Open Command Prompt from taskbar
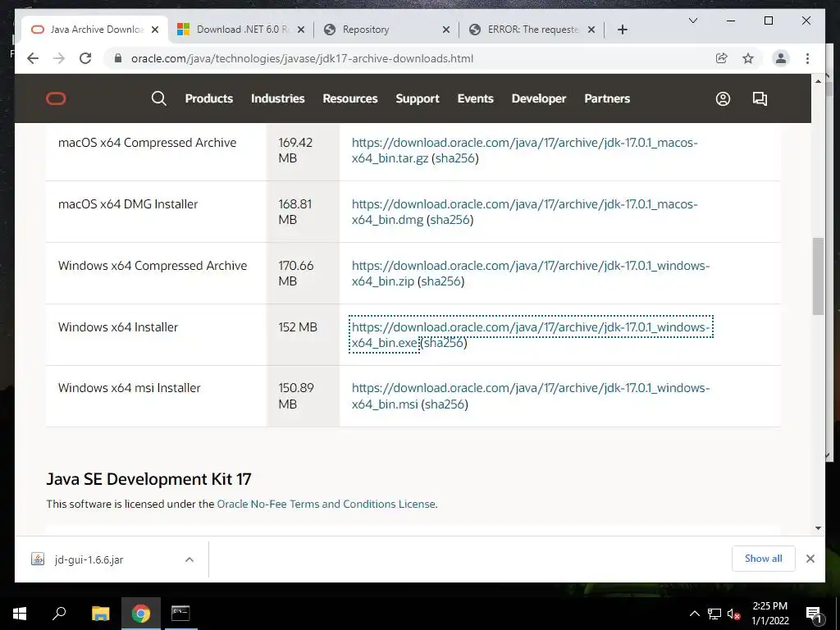Viewport: 840px width, 630px height. click(180, 614)
